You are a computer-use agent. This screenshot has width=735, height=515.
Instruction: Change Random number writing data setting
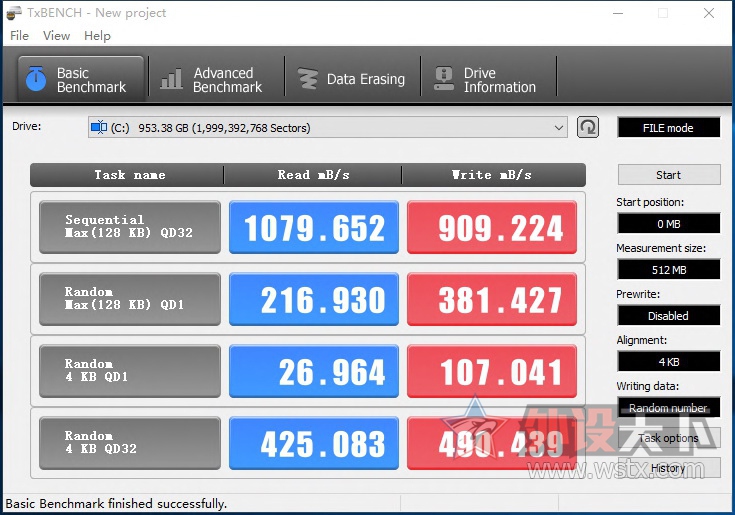pyautogui.click(x=669, y=407)
